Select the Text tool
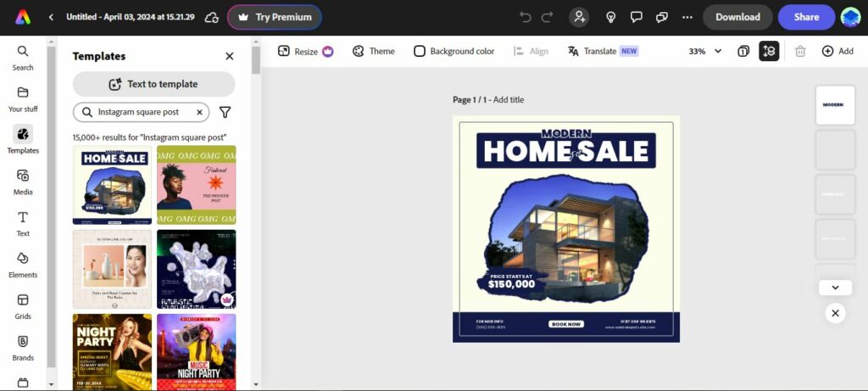The image size is (868, 391). coord(23,223)
